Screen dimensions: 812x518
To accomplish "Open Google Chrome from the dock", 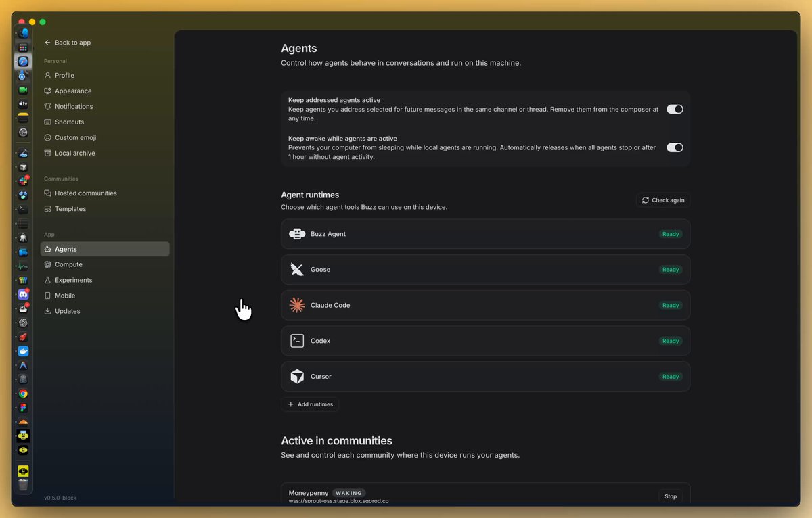I will [x=23, y=394].
